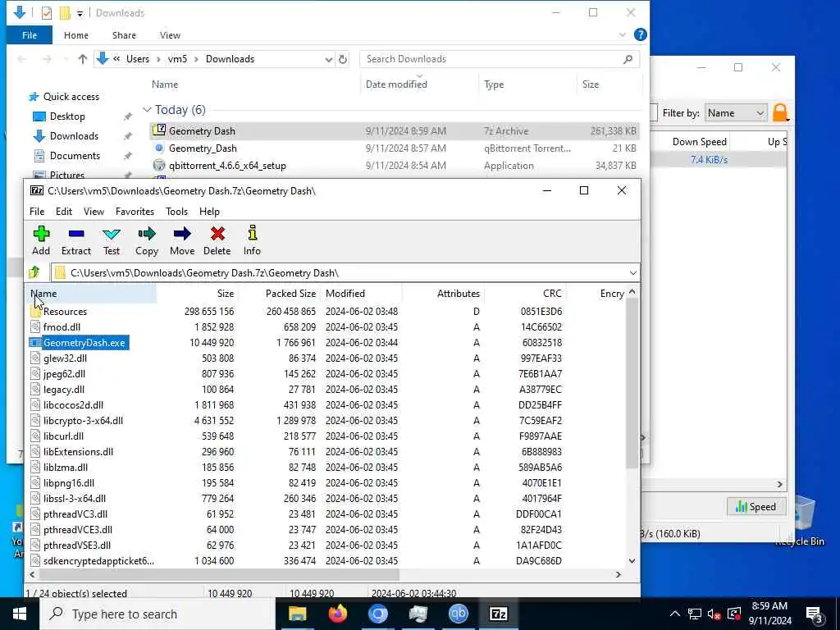This screenshot has width=840, height=630.
Task: Click the File Explorer Up arrow button
Action: point(82,59)
